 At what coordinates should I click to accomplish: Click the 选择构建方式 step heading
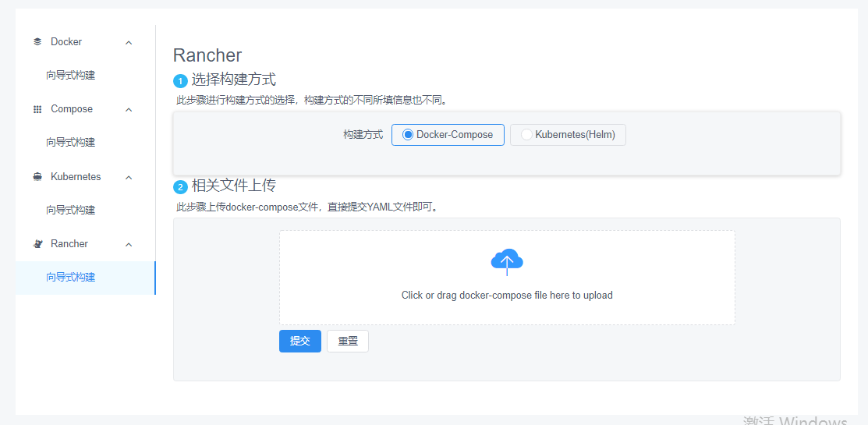pos(234,80)
